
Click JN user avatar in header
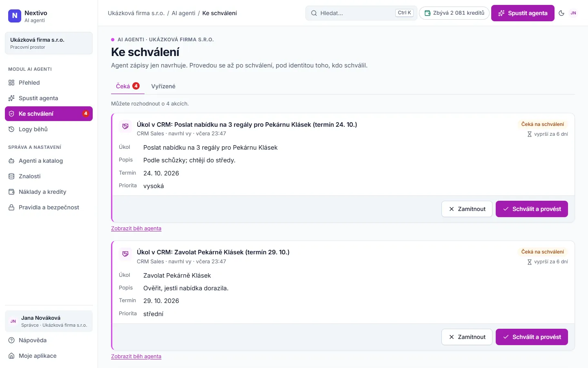(573, 13)
